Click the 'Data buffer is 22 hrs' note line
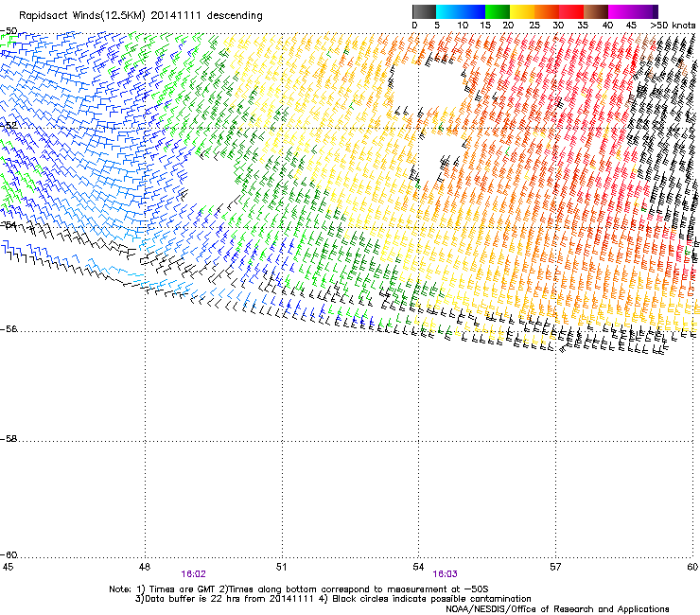 [x=333, y=599]
